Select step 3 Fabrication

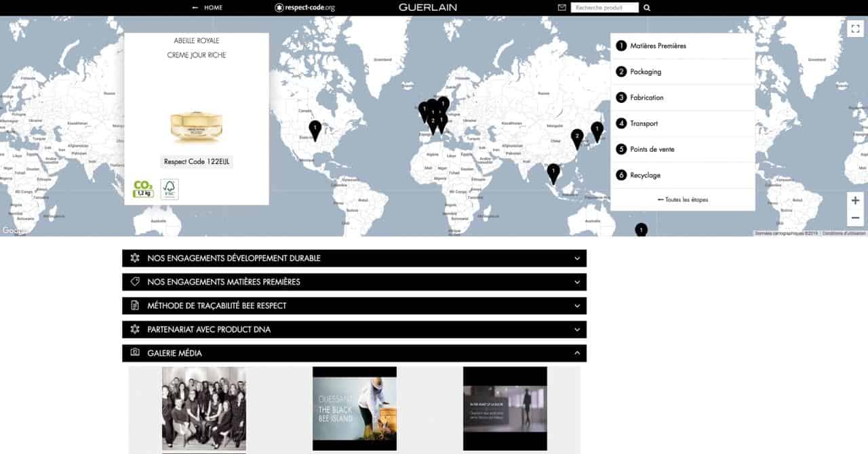tap(683, 98)
